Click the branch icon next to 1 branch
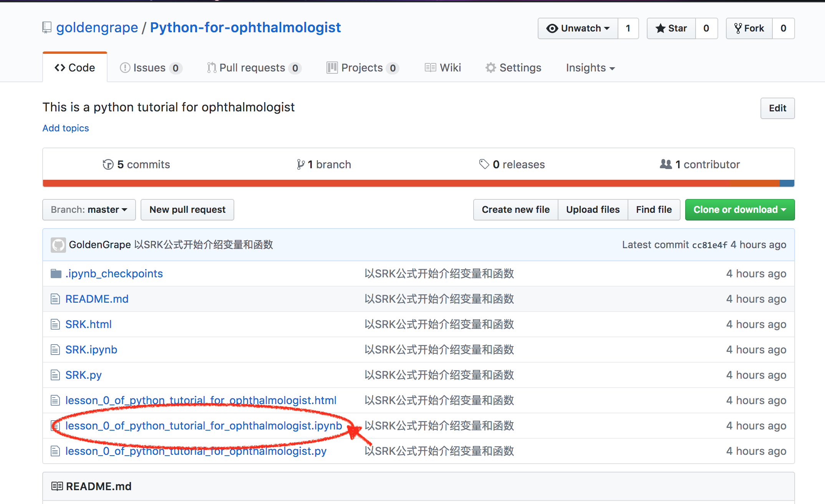The image size is (825, 504). pos(301,164)
